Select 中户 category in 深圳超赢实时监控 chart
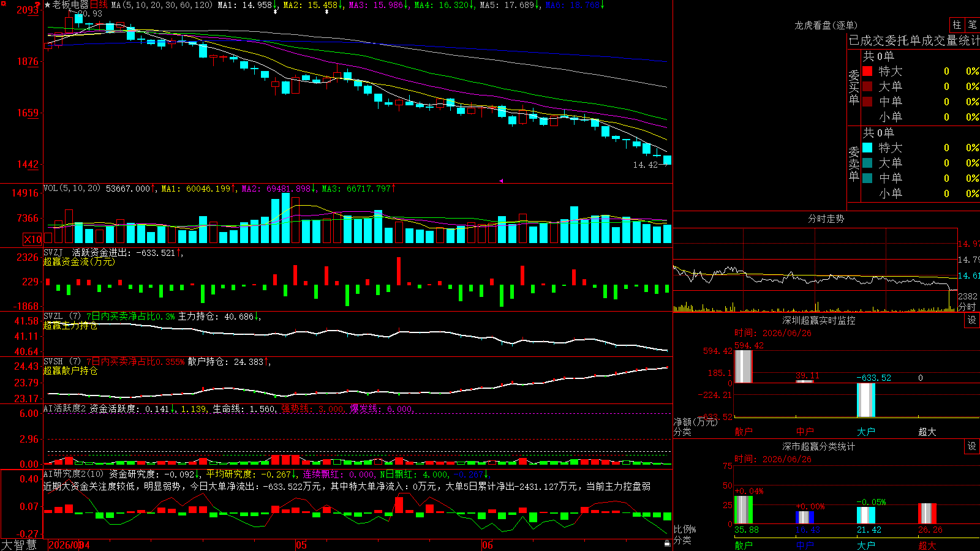980x551 pixels. tap(805, 432)
